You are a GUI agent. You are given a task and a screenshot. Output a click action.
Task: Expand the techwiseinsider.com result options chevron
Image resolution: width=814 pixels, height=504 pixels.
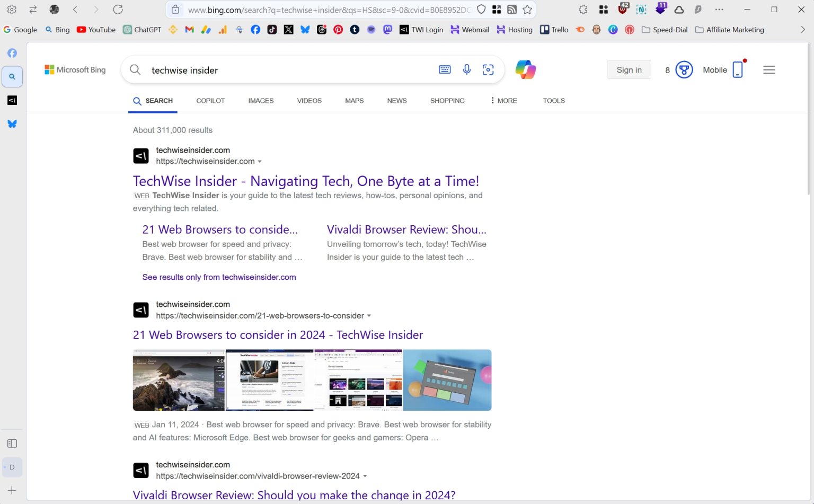(x=260, y=162)
